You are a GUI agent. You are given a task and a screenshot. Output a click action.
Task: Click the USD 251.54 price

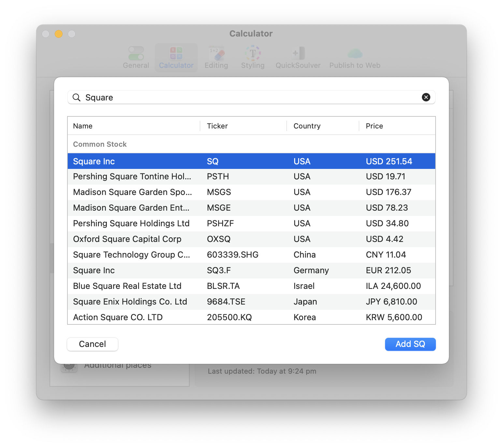(x=389, y=161)
